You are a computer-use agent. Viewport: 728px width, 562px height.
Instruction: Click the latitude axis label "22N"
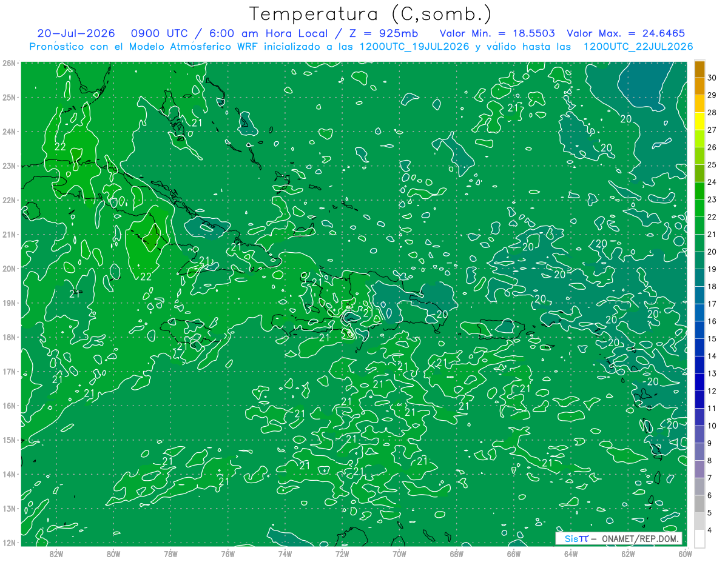(x=9, y=200)
